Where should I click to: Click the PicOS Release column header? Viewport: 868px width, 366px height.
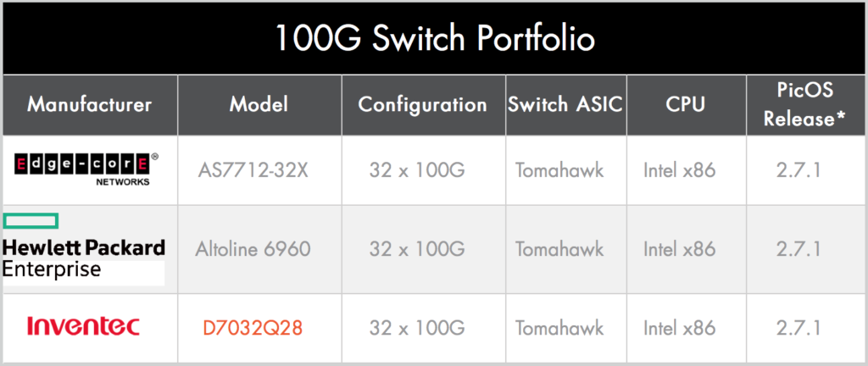[x=805, y=104]
